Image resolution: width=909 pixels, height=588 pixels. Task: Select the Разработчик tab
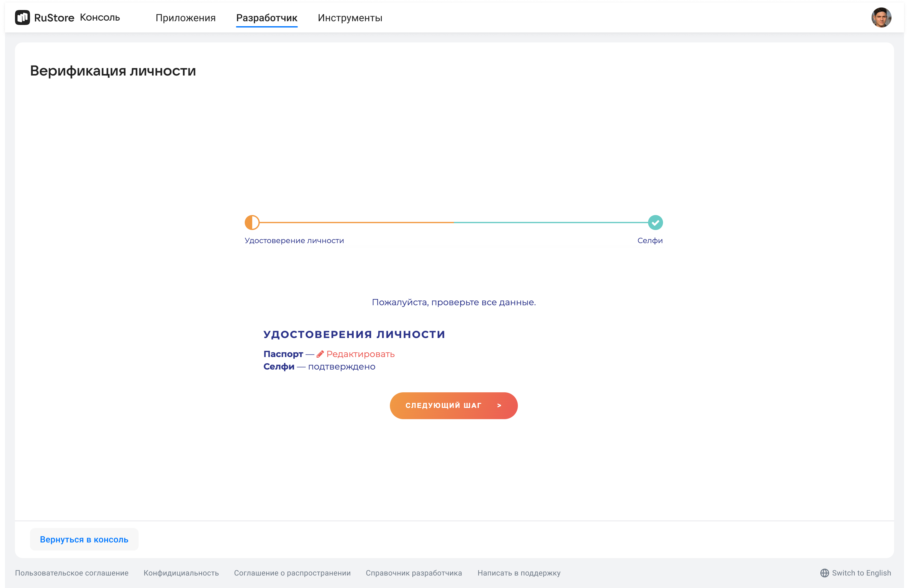[267, 18]
